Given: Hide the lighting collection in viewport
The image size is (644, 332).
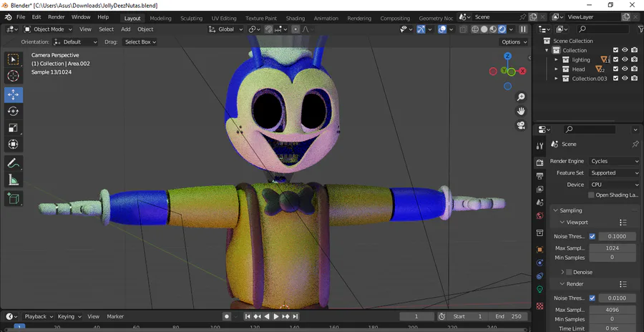Looking at the screenshot, I should pyautogui.click(x=625, y=59).
